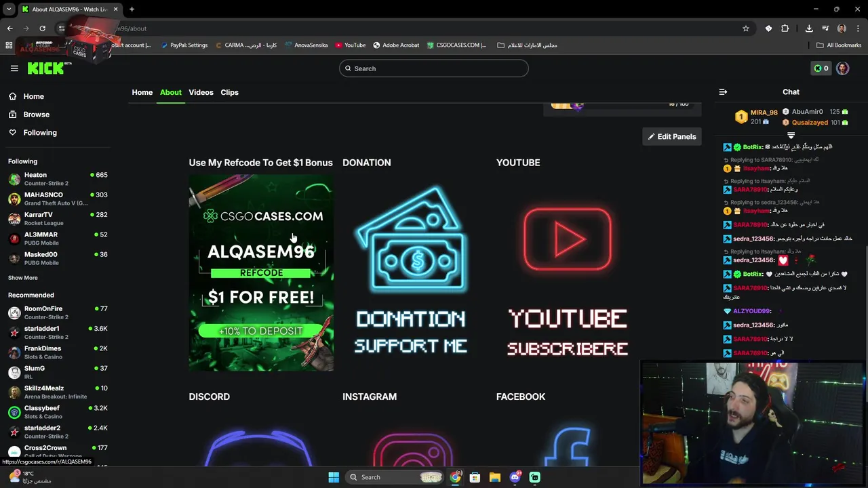The width and height of the screenshot is (868, 488).
Task: Open the browser extensions puzzle icon
Action: (785, 28)
